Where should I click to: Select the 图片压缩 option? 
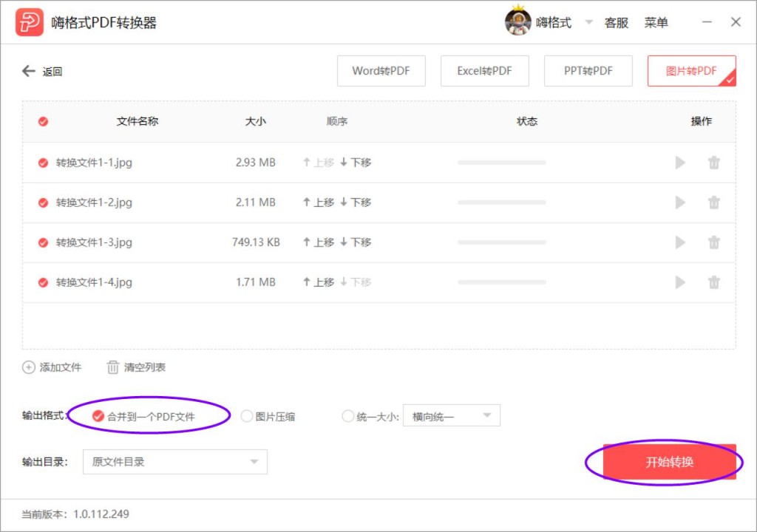[x=268, y=416]
